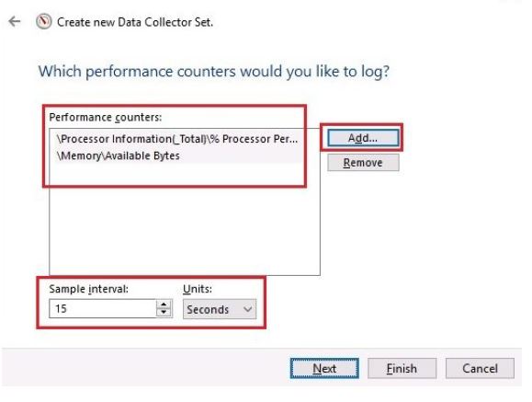Select the Processor Information counter entry

(x=177, y=139)
